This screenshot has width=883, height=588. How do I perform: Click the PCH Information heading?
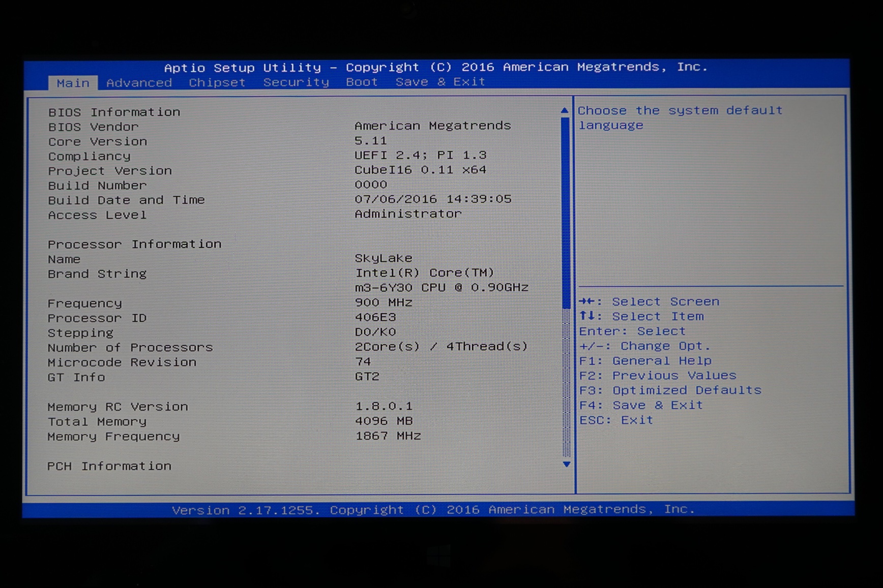pyautogui.click(x=109, y=466)
